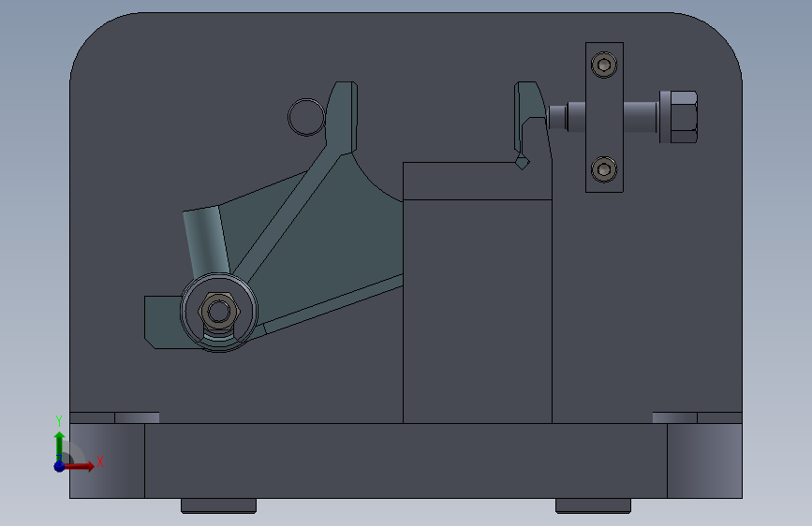Image resolution: width=812 pixels, height=526 pixels.
Task: Select the right side support column
Action: [x=705, y=460]
